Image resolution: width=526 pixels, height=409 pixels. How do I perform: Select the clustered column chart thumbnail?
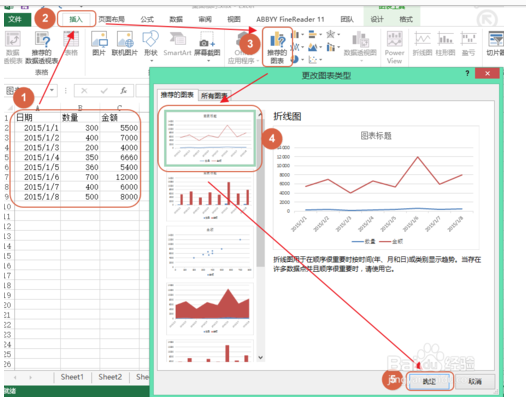click(x=210, y=196)
